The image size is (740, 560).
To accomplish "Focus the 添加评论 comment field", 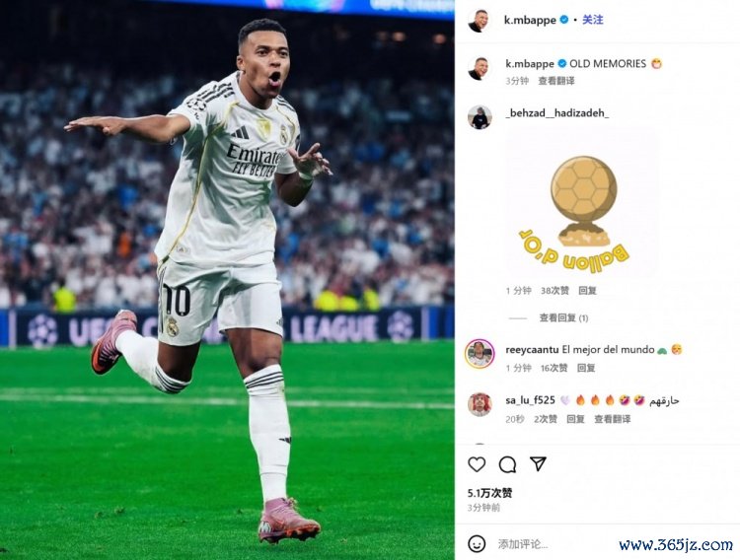I will (x=523, y=544).
